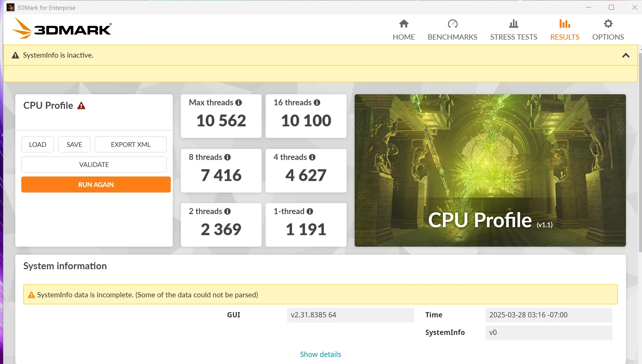Image resolution: width=642 pixels, height=364 pixels.
Task: Click the 8 threads score 7 416
Action: pos(221,175)
